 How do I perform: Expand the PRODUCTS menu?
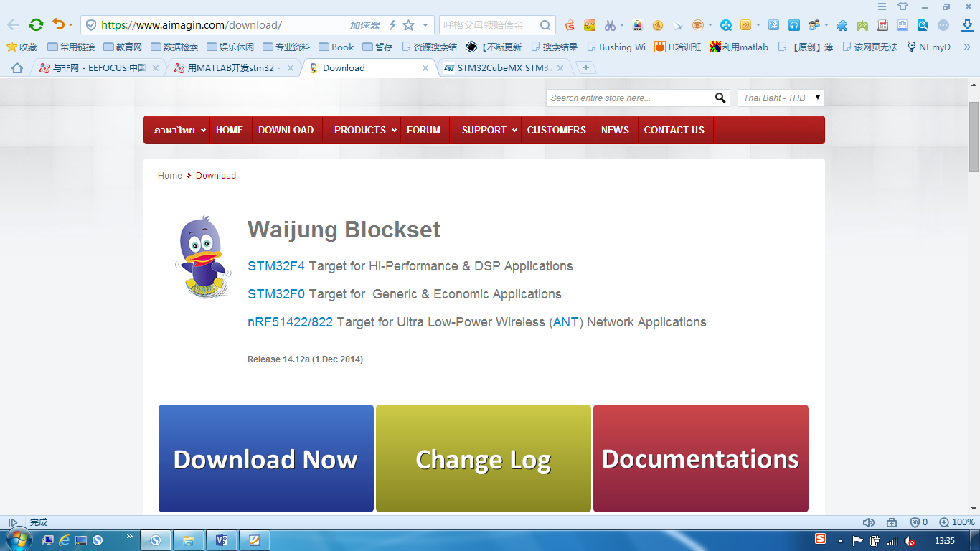[x=365, y=130]
